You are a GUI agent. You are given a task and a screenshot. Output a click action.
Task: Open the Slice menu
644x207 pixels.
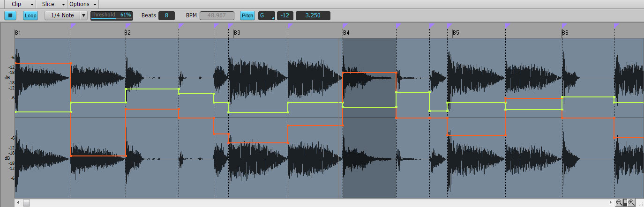tap(53, 4)
